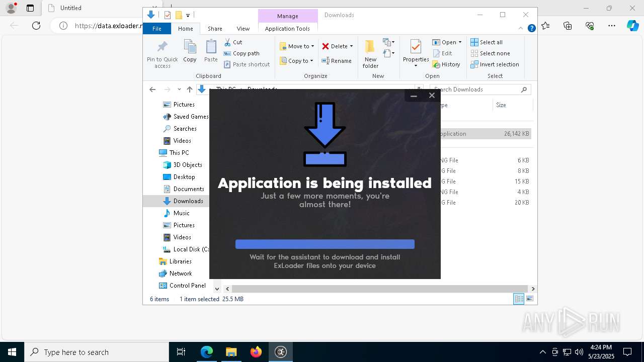Screen dimensions: 644x362
Task: Switch to the Home ribbon tab
Action: (x=185, y=29)
